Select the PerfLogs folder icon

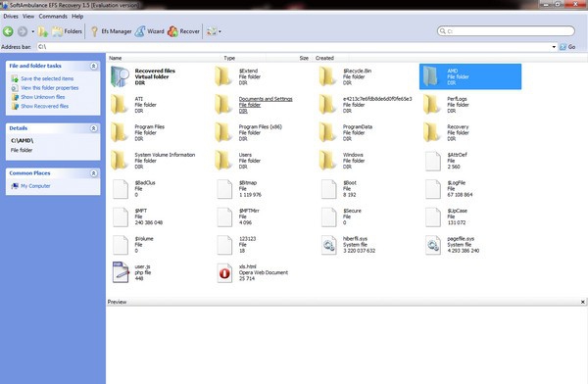click(432, 105)
